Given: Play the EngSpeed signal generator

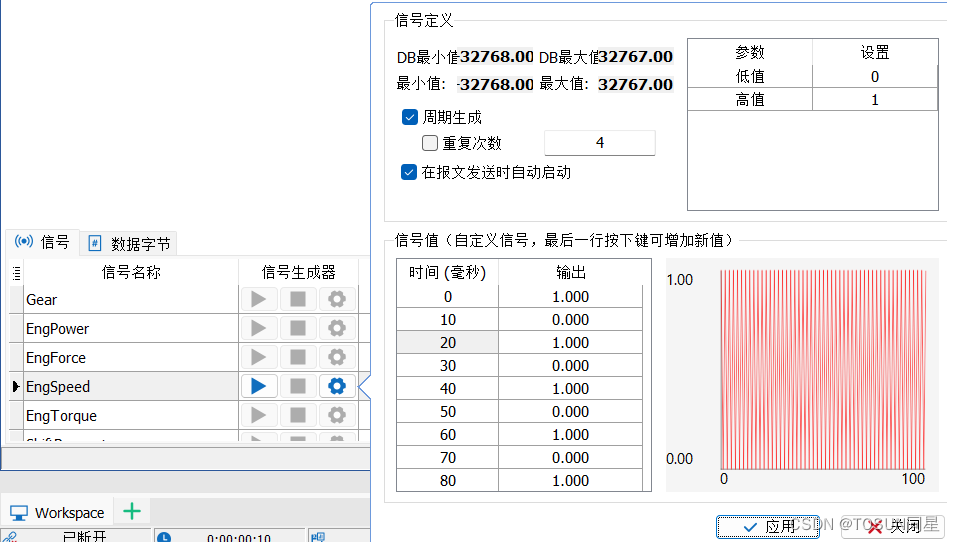Looking at the screenshot, I should 259,386.
